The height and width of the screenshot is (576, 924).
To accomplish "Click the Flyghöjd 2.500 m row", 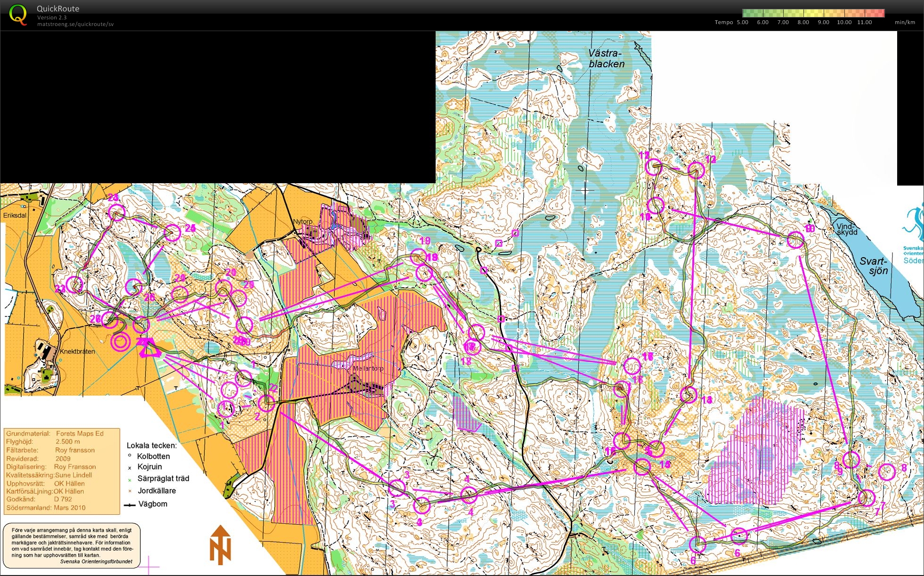I will (43, 442).
